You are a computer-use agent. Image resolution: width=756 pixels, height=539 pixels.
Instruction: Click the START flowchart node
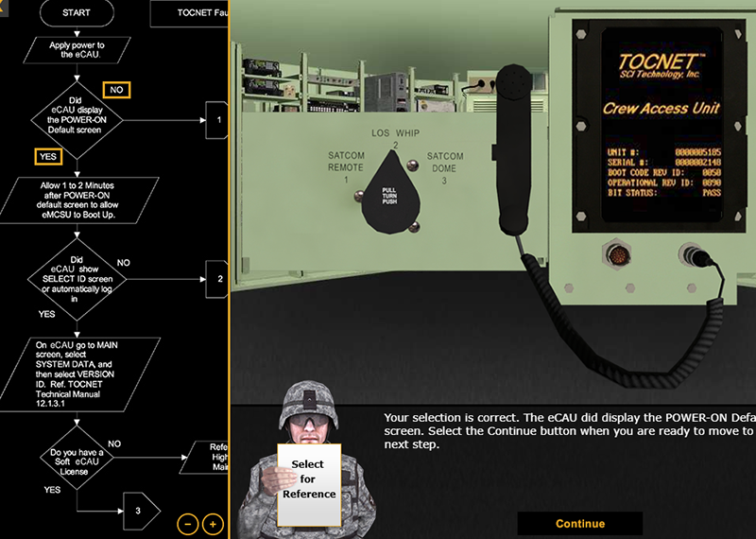click(x=77, y=13)
